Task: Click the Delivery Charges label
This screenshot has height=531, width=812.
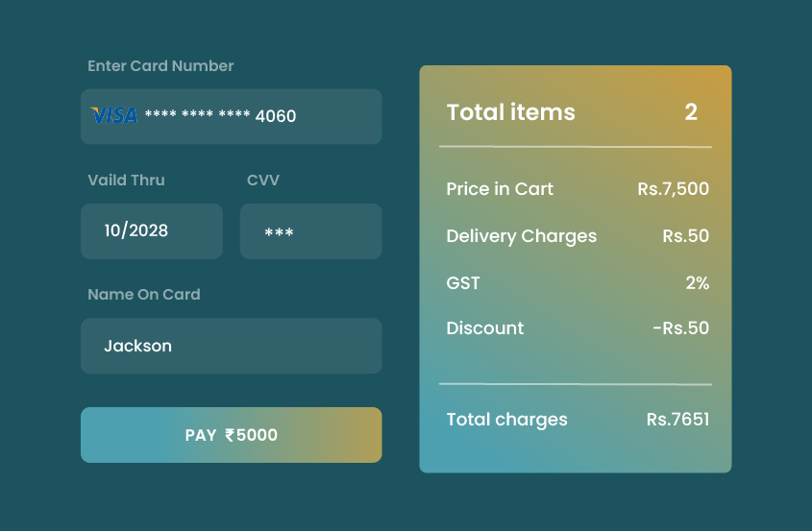Action: pos(521,236)
